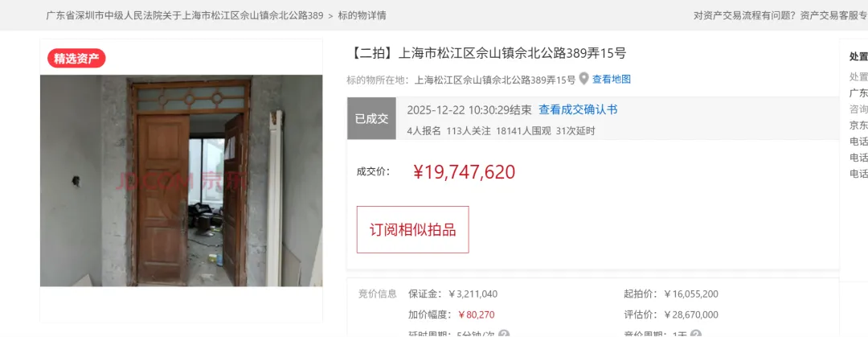This screenshot has height=337, width=868.
Task: Open the 查看地图 link
Action: [x=611, y=80]
